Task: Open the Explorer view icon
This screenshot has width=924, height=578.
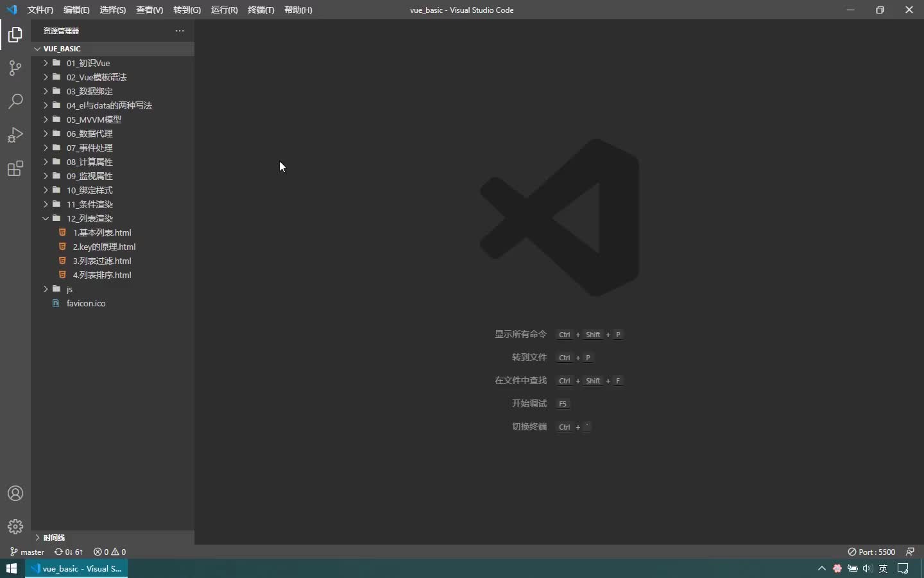Action: 15,35
